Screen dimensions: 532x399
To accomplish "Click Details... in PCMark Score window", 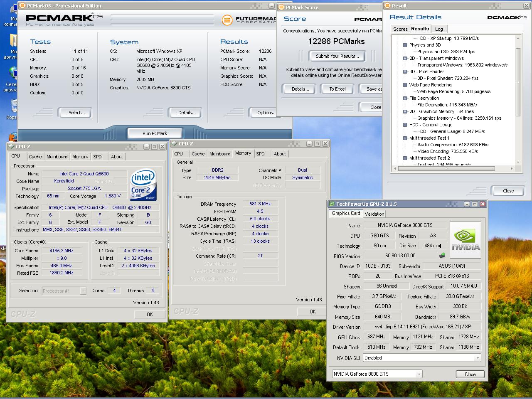I will [x=300, y=89].
